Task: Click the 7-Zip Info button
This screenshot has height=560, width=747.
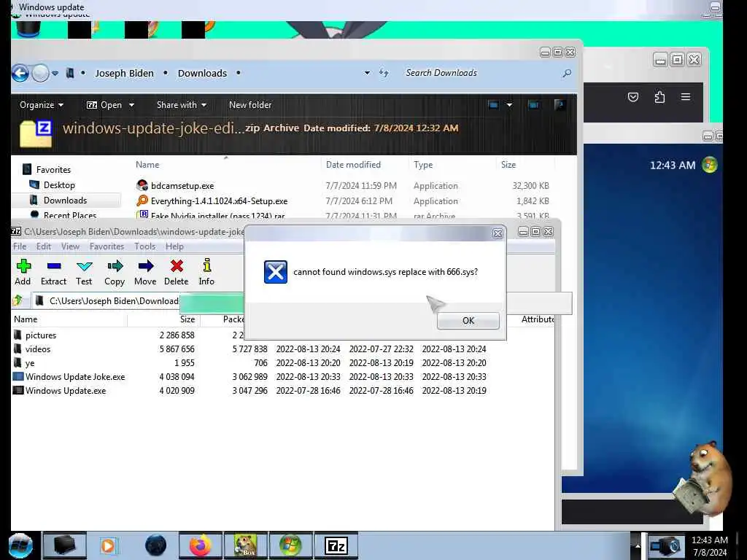Action: 206,273
